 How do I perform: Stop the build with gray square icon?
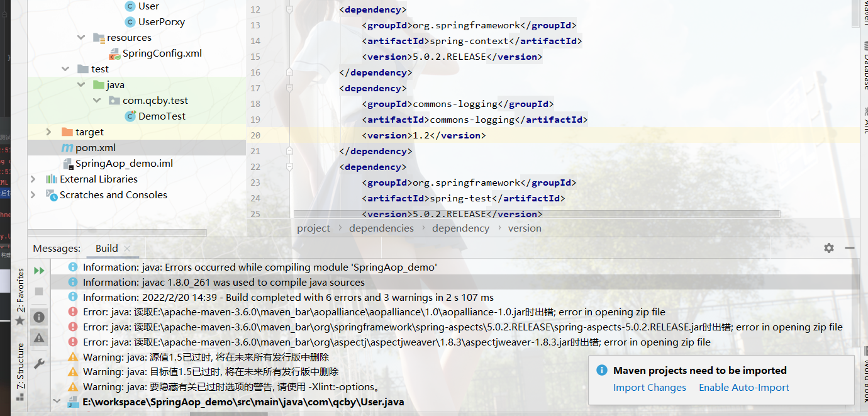click(39, 291)
